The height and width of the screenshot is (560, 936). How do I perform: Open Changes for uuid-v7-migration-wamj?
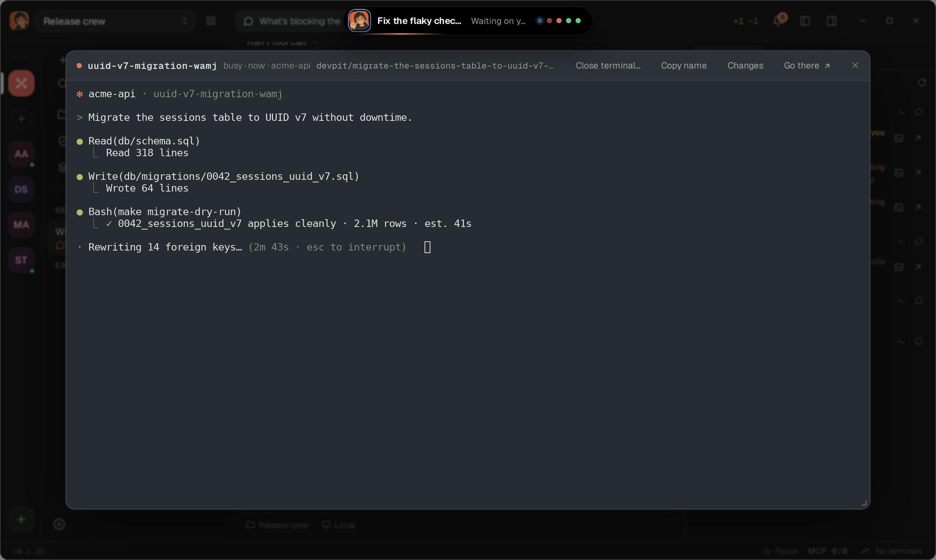(745, 65)
